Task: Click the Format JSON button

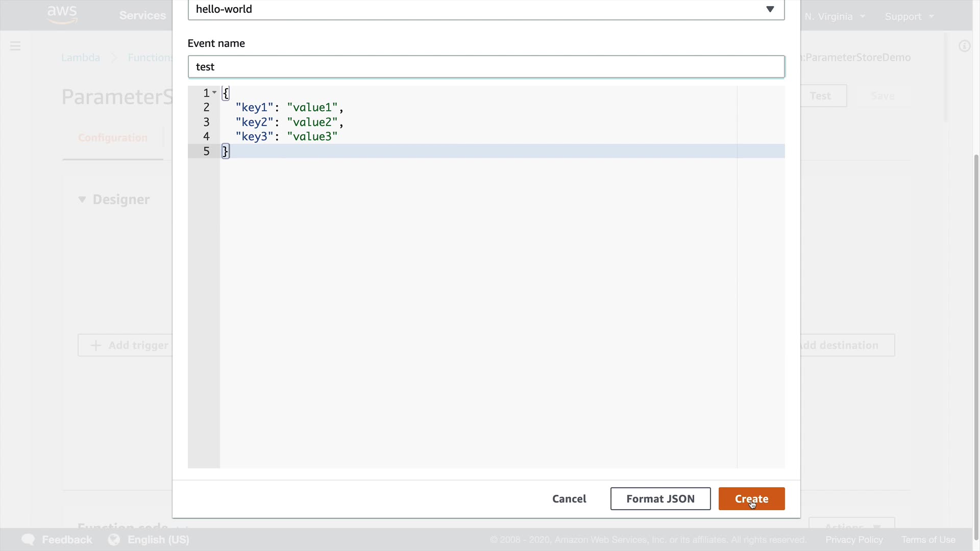Action: click(660, 499)
